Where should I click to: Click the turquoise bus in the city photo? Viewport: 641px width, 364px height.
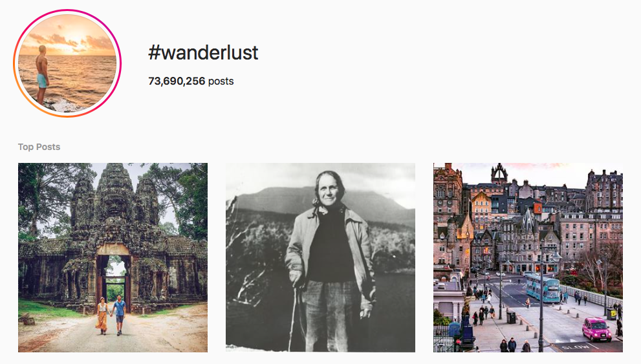(x=543, y=288)
